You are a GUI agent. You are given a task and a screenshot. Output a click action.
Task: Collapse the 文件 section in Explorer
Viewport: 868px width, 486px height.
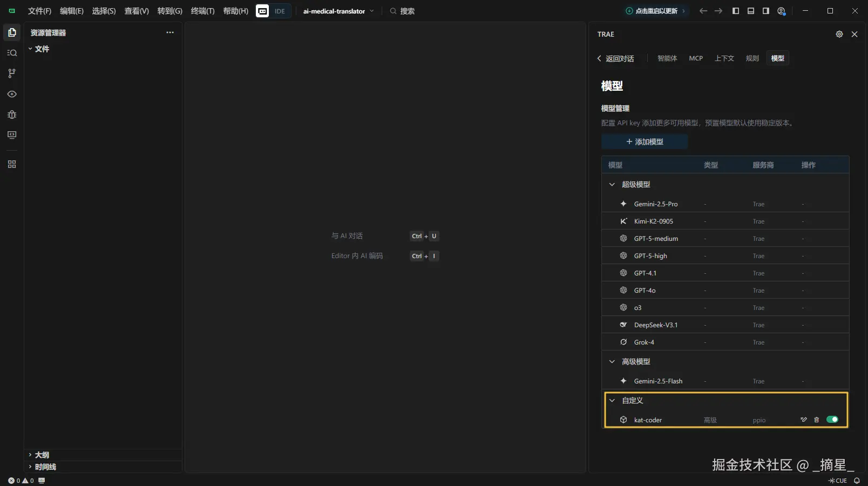point(38,49)
